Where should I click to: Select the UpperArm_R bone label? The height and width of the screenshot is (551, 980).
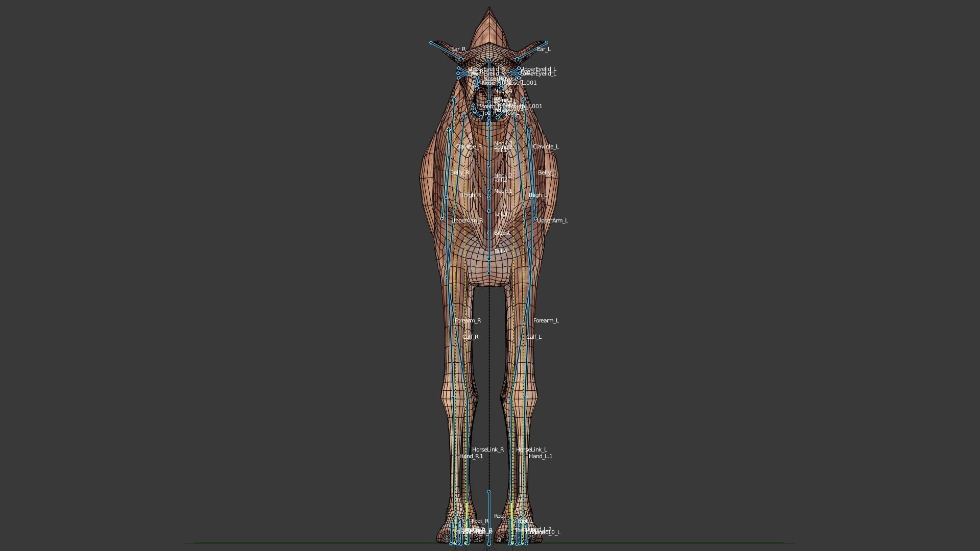click(467, 220)
